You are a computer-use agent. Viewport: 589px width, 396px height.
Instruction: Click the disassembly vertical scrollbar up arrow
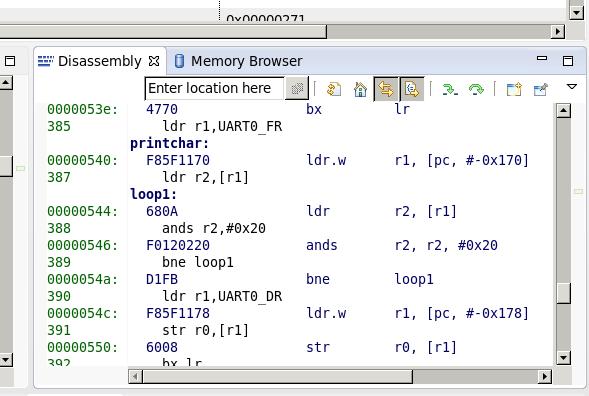click(x=563, y=110)
